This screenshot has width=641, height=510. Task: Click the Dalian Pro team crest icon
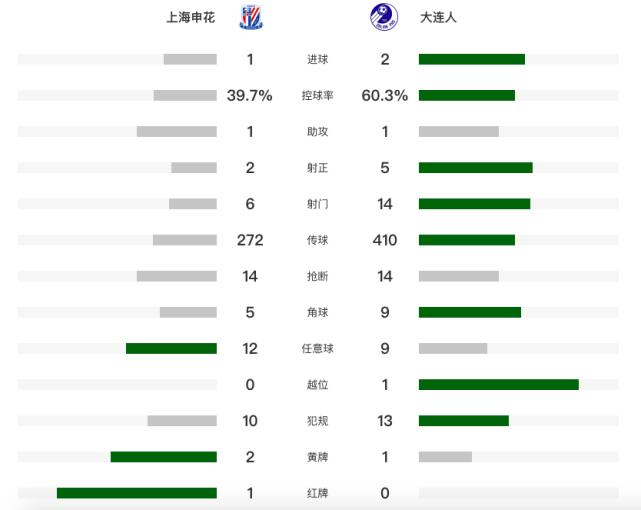(x=384, y=17)
